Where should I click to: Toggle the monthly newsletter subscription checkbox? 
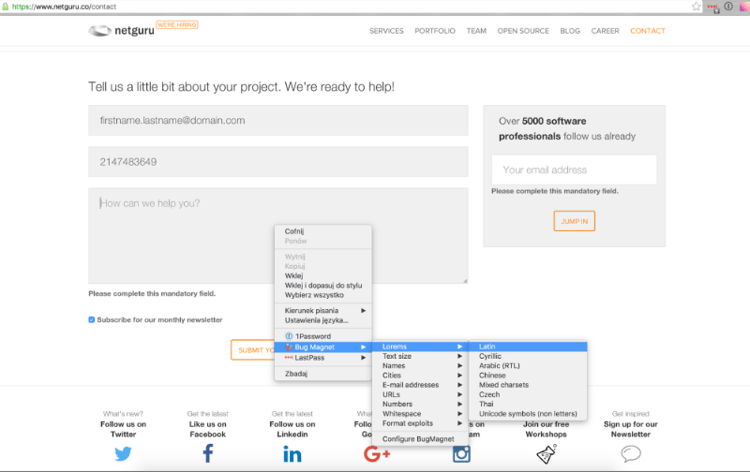click(x=92, y=320)
